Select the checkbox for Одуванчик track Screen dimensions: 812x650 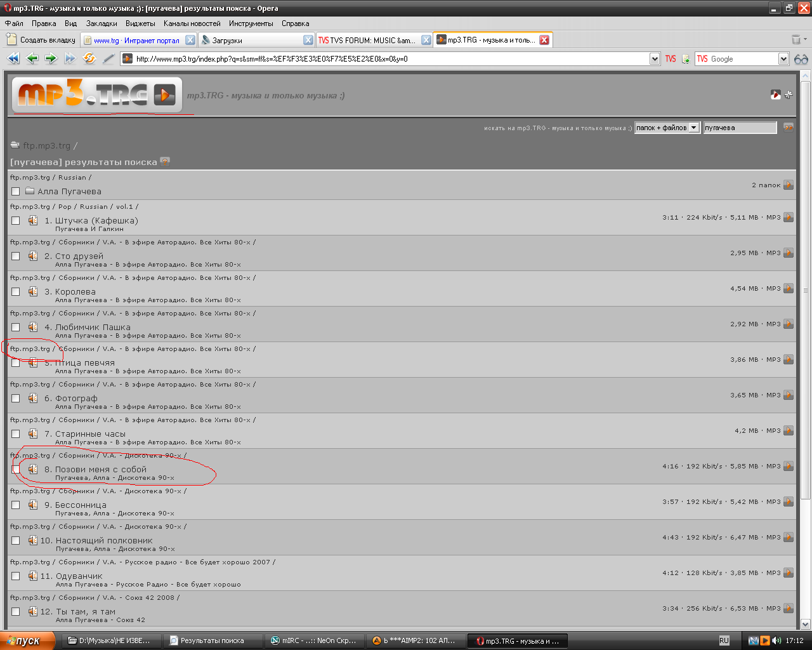(16, 576)
